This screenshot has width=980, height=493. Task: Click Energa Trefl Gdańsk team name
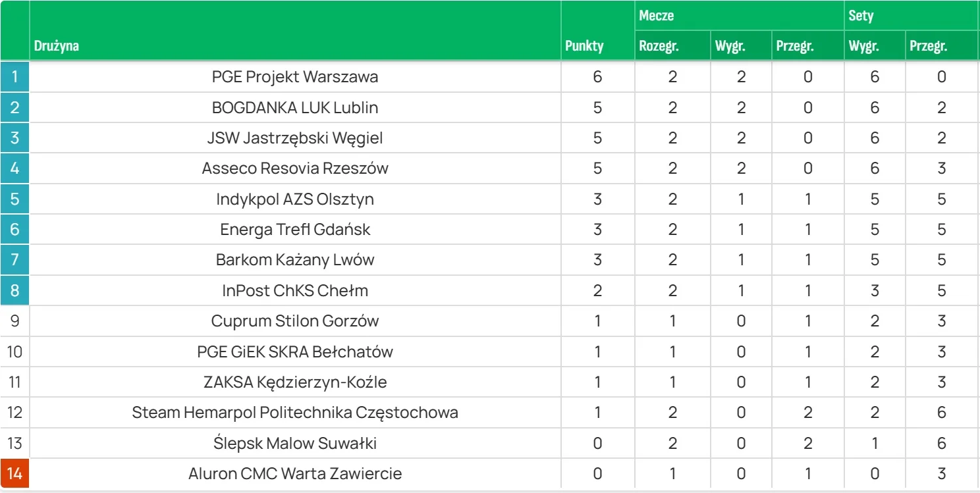tap(295, 230)
